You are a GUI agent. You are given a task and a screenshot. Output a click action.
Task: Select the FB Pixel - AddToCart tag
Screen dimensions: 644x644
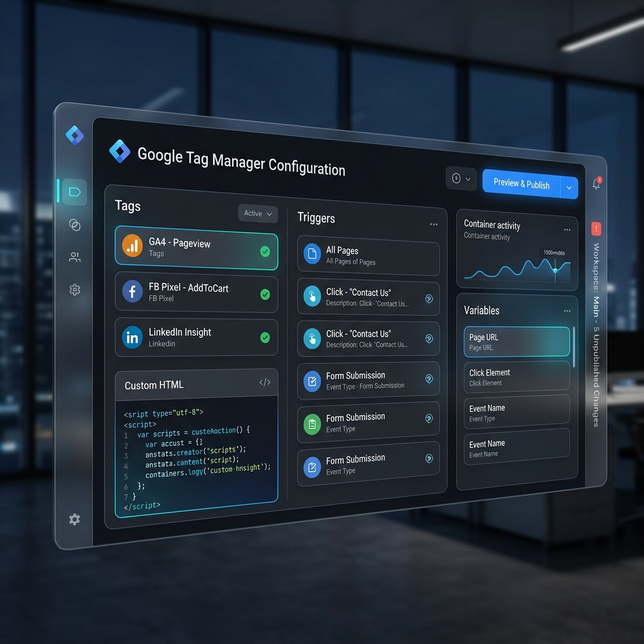(x=196, y=292)
